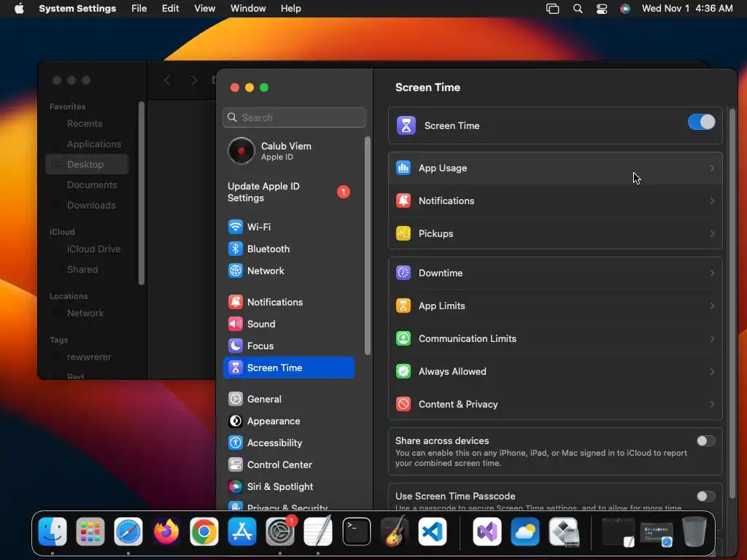Open Control Center icon in sidebar

236,464
